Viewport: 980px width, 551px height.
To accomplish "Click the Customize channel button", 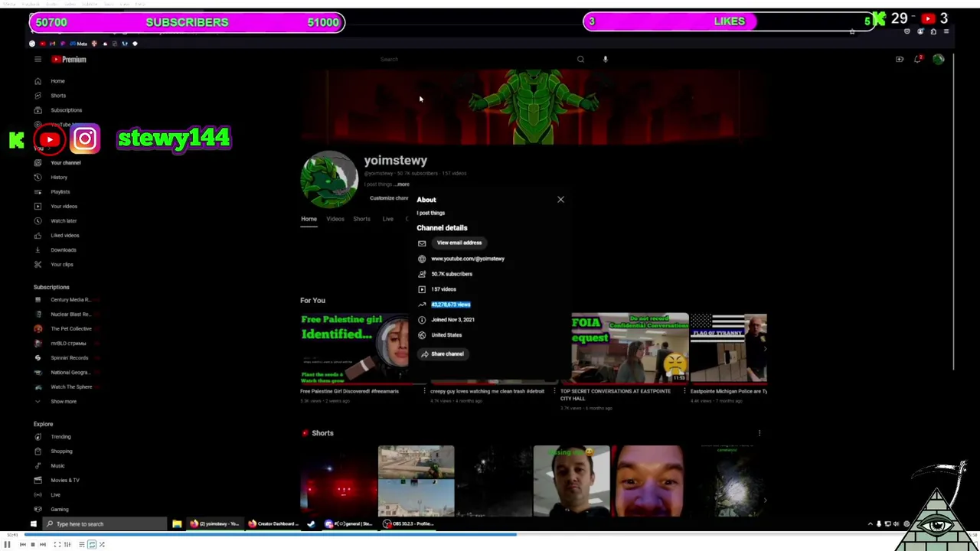I will click(x=389, y=198).
